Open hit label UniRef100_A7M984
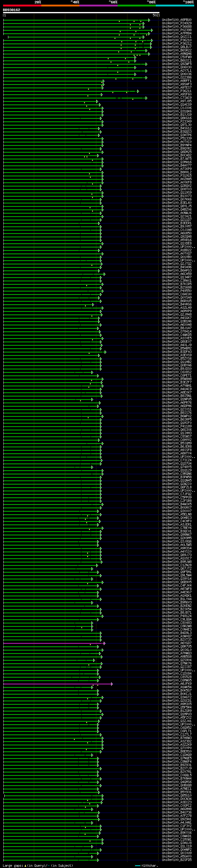This screenshot has width=197, height=868. (177, 33)
